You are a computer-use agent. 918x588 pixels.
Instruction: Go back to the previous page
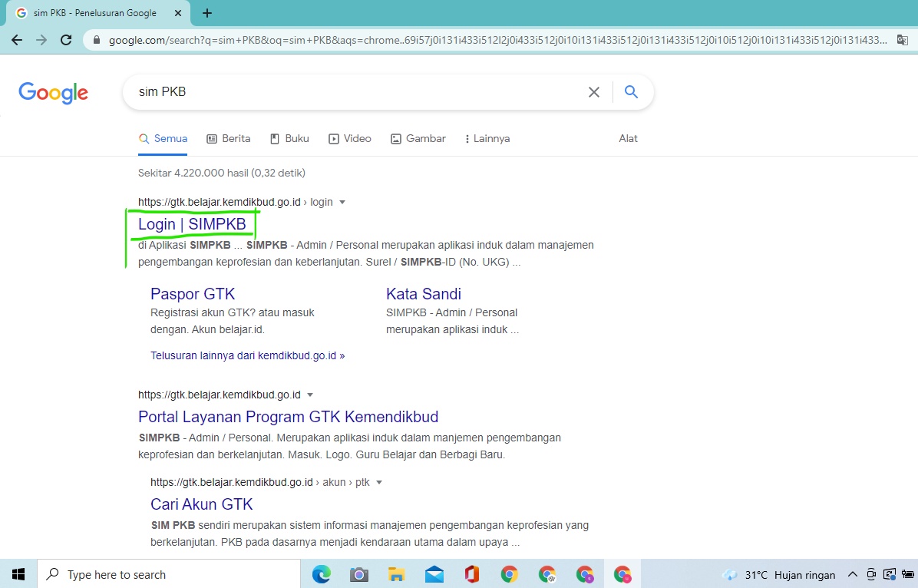tap(17, 40)
